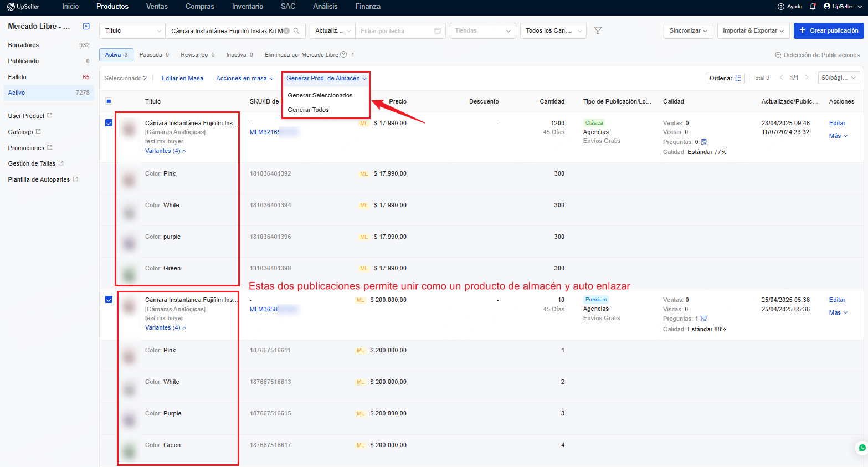868x467 pixels.
Task: Open Plantilla de Autopartes external link icon
Action: point(75,179)
